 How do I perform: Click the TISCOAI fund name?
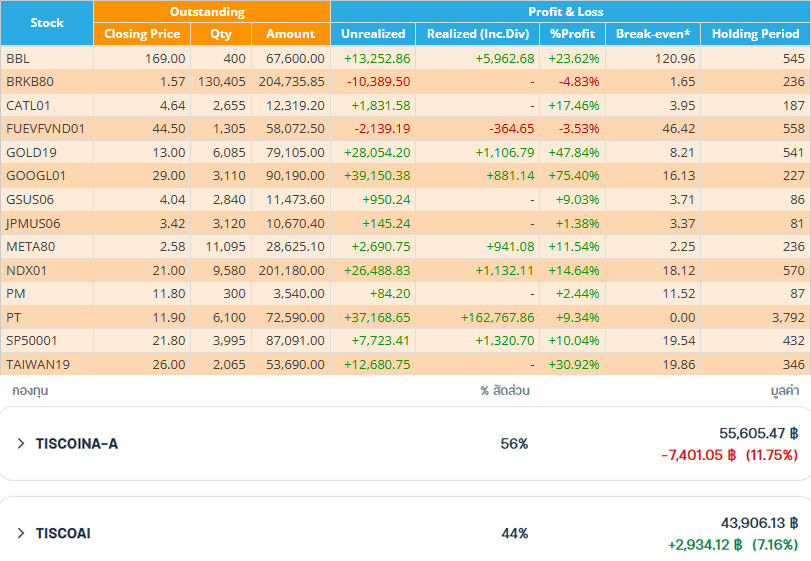coord(63,533)
